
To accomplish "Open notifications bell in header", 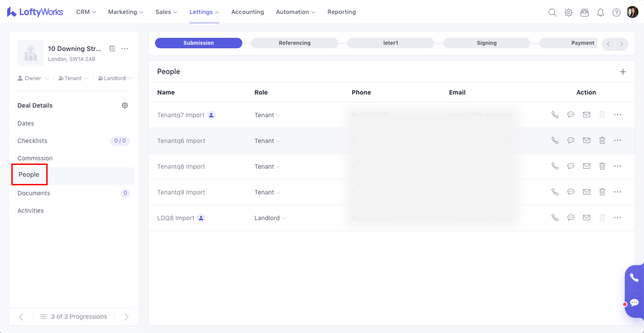I will pyautogui.click(x=600, y=12).
